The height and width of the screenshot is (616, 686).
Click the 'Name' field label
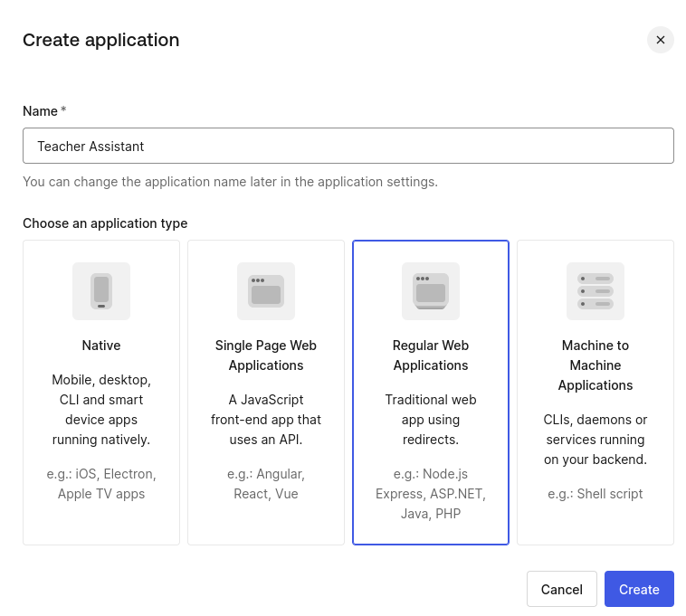pyautogui.click(x=40, y=111)
